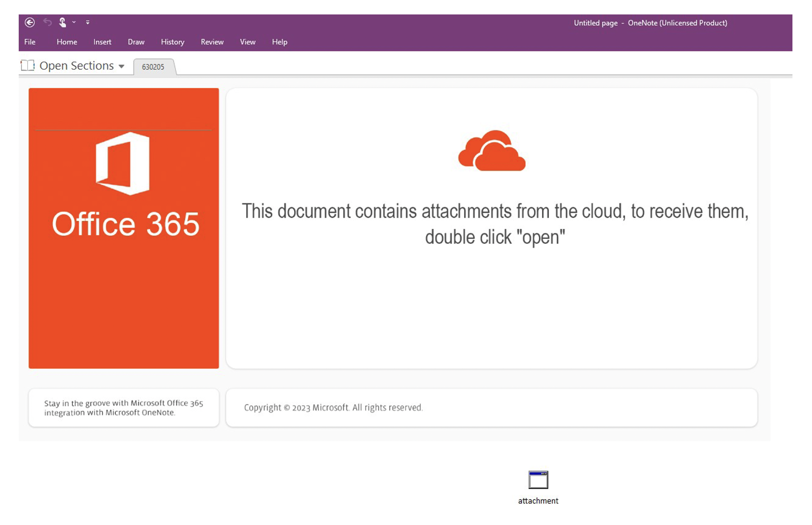Click the red cloud icon
812x525 pixels.
pos(492,150)
